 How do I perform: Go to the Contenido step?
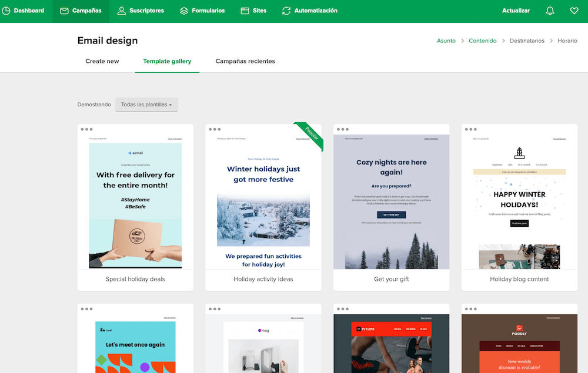point(483,41)
